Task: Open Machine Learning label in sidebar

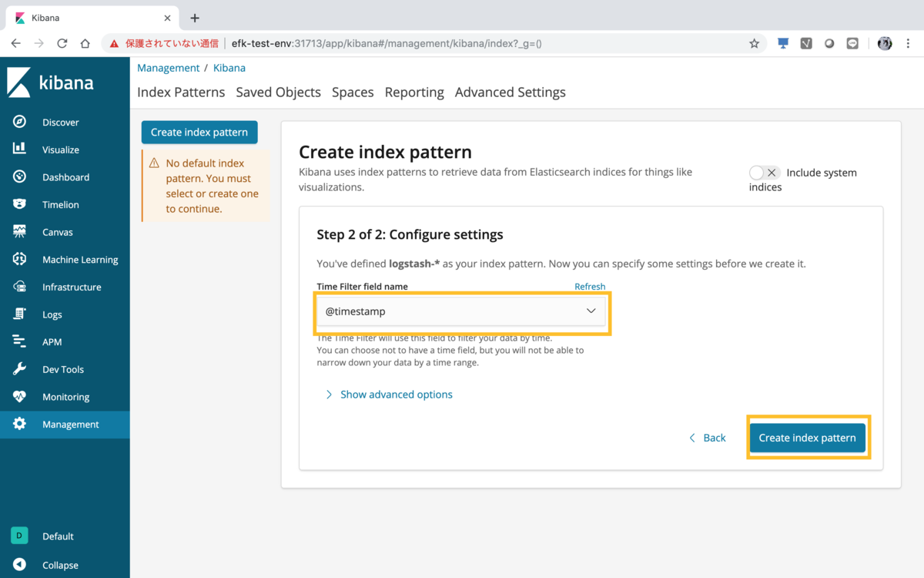Action: click(x=80, y=260)
